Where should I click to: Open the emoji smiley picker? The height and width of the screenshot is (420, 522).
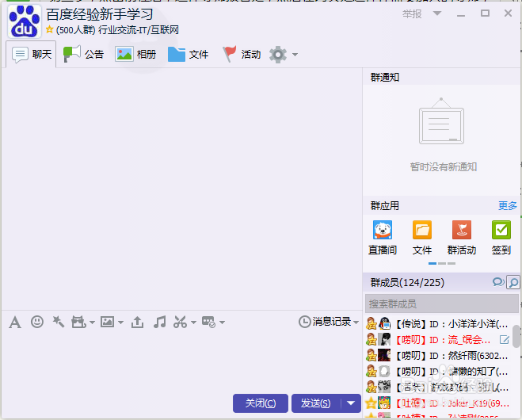pos(37,322)
